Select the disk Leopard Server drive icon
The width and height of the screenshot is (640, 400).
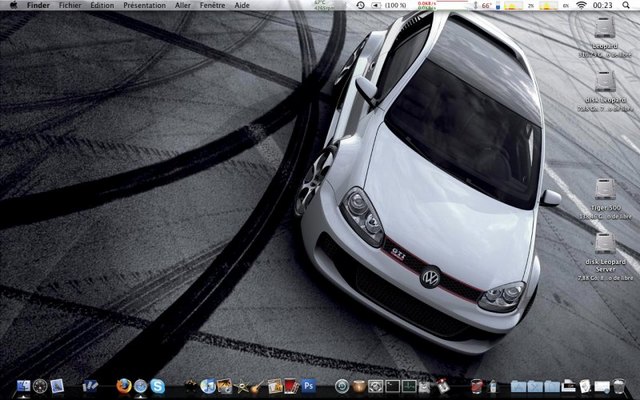click(x=604, y=245)
